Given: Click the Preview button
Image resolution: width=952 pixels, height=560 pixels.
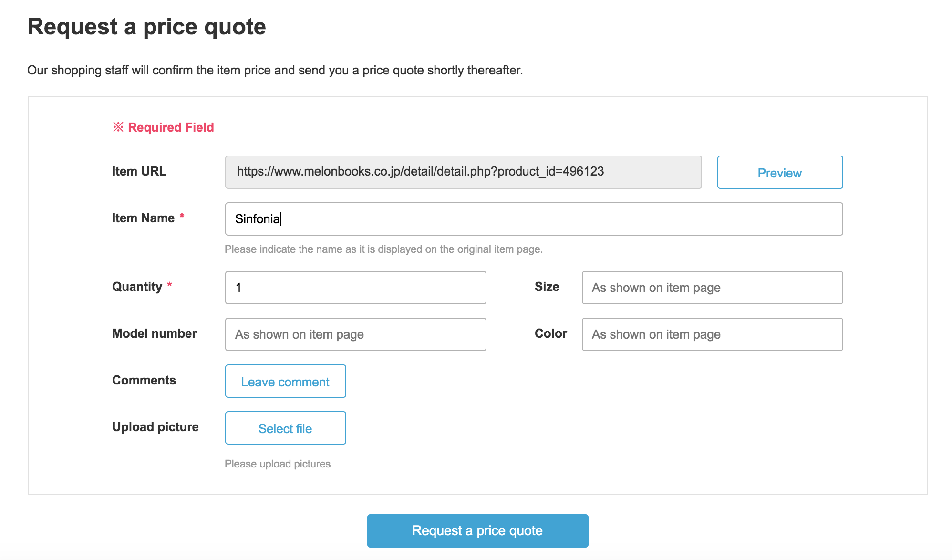Looking at the screenshot, I should [780, 172].
